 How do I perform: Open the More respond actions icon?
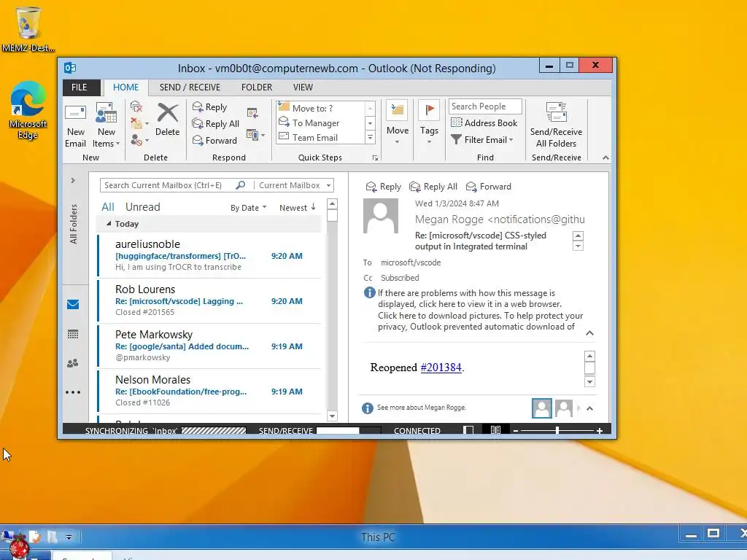[x=255, y=135]
